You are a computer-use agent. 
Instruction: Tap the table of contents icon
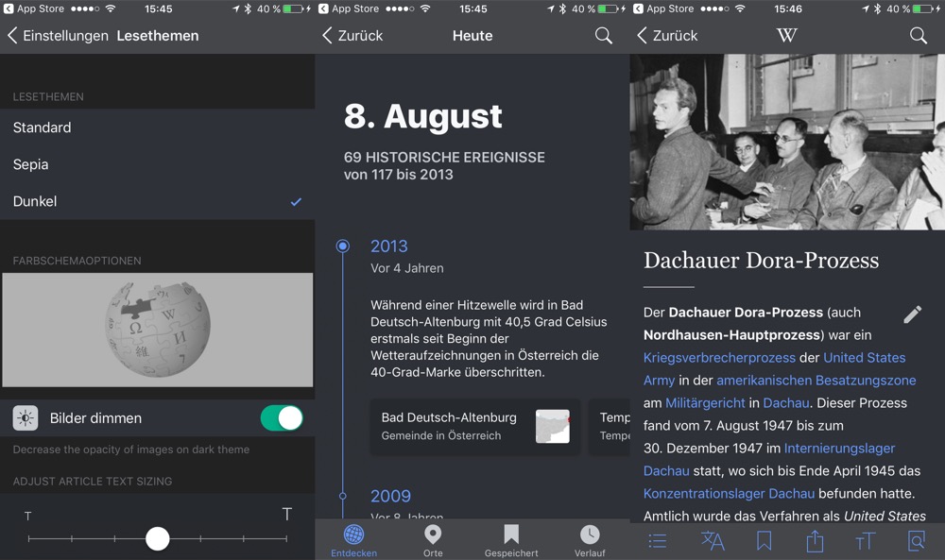tap(658, 540)
